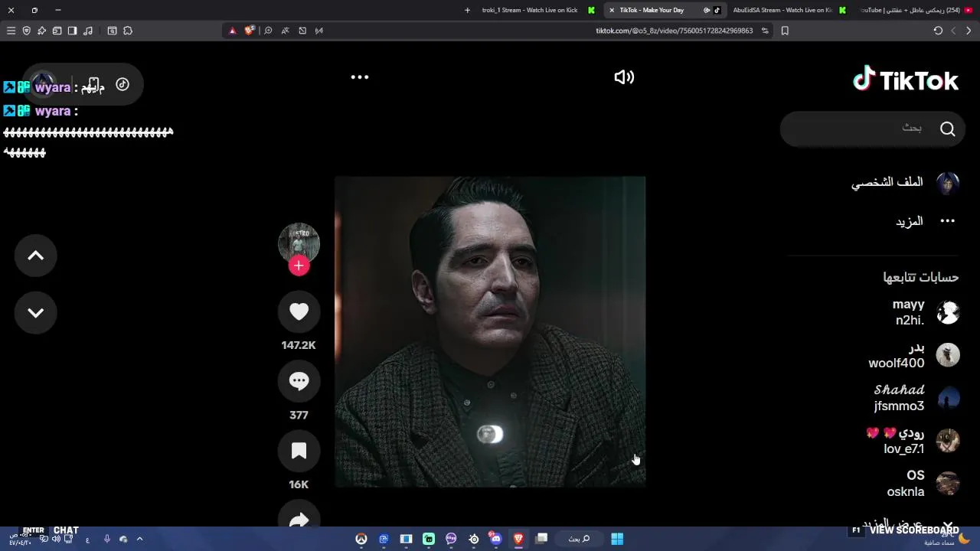Mute the video using the speaker icon
The width and height of the screenshot is (980, 551).
coord(624,77)
